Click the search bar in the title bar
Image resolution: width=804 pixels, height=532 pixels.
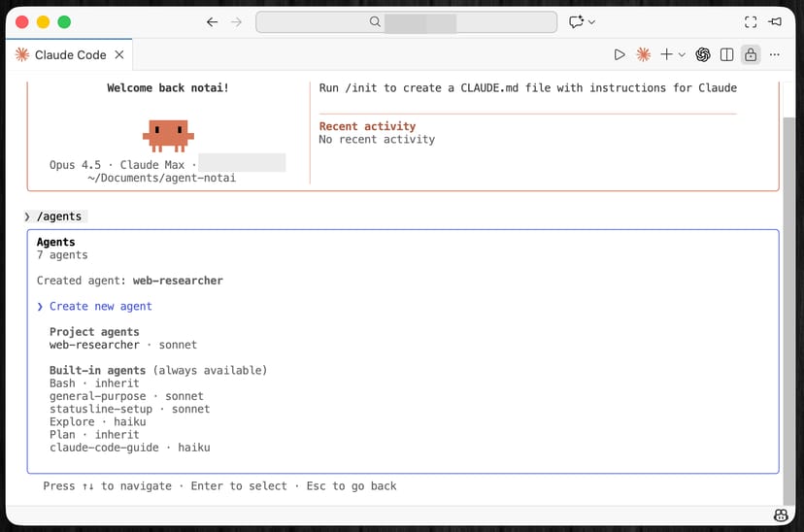(406, 22)
